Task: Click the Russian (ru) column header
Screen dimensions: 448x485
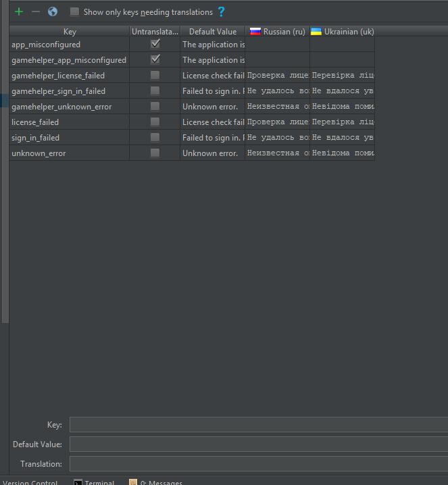Action: point(278,32)
